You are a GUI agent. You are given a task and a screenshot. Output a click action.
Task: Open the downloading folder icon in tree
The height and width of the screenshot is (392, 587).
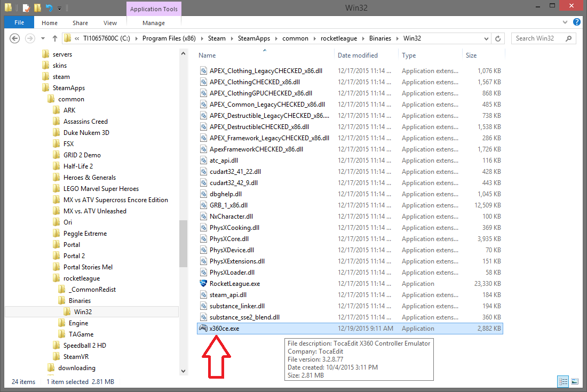[51, 367]
